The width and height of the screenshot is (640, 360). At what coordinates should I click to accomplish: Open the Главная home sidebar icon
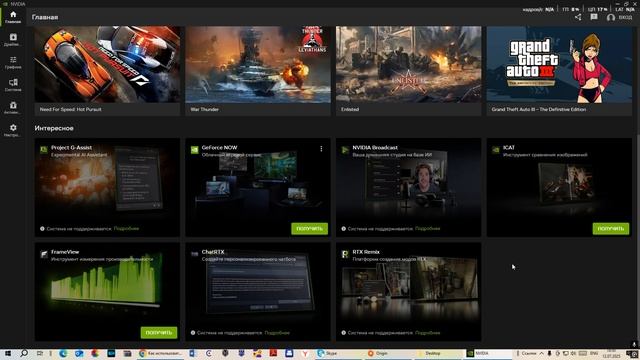click(13, 17)
